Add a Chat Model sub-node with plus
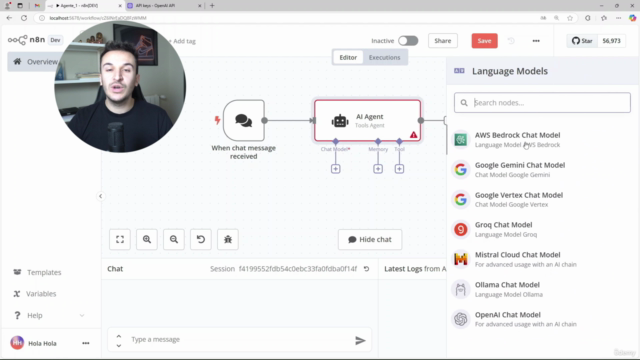Screen dimensions: 640x360 (336, 169)
